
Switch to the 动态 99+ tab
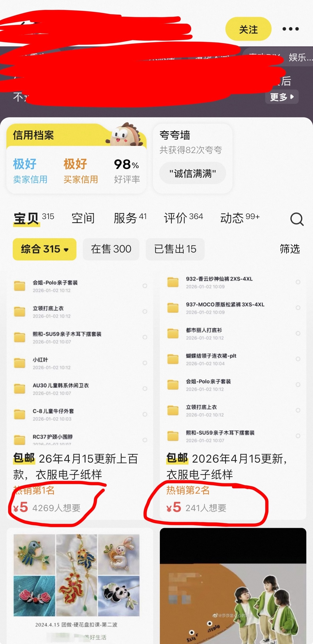[240, 219]
